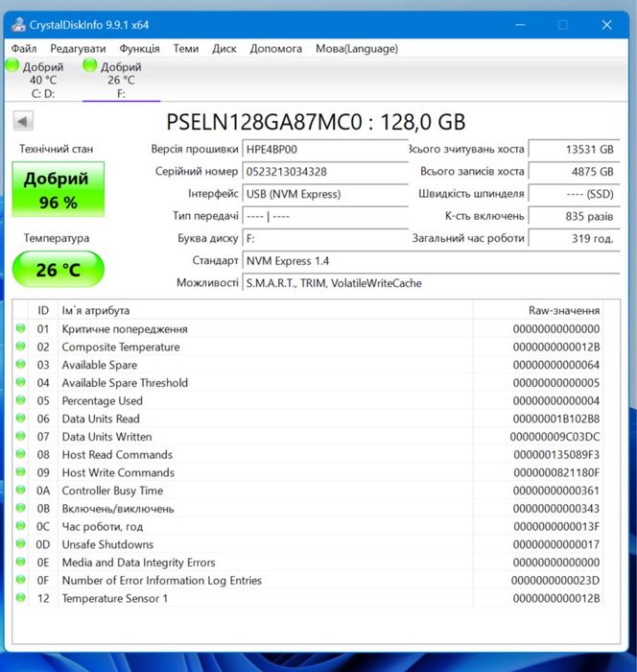
Task: Select the Включень/виключень attribute row
Action: pos(308,509)
